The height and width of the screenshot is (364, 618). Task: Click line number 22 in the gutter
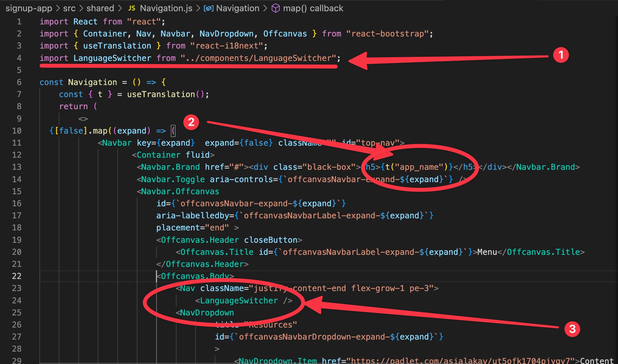coord(17,276)
